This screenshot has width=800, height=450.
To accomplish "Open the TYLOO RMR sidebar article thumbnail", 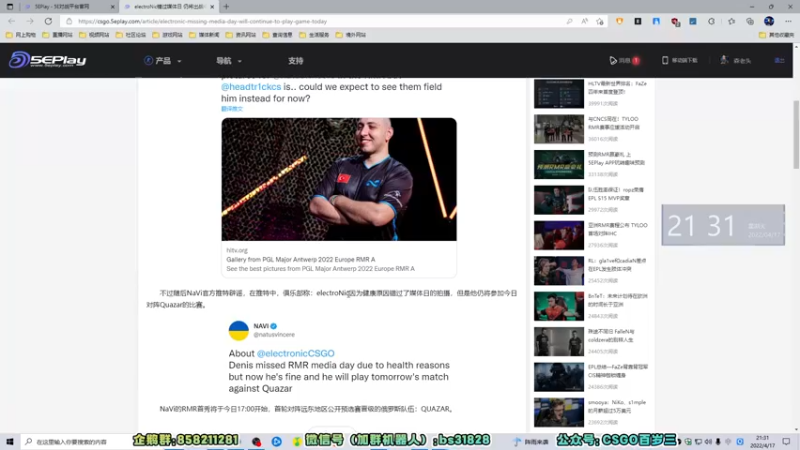I will [559, 129].
